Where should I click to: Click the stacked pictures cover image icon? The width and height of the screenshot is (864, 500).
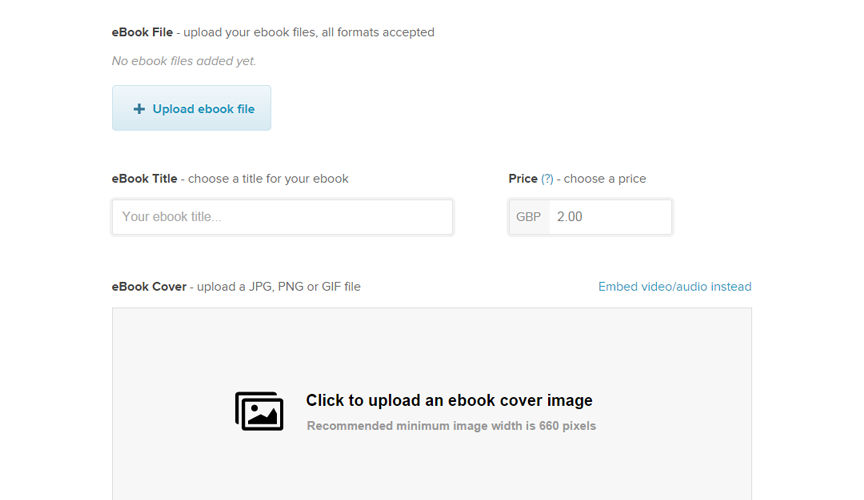click(x=259, y=411)
